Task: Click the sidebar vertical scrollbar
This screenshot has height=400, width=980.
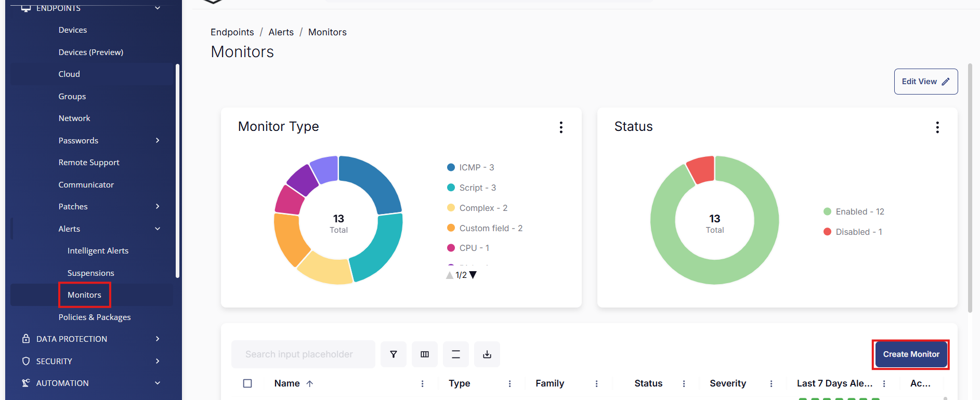Action: [177, 171]
